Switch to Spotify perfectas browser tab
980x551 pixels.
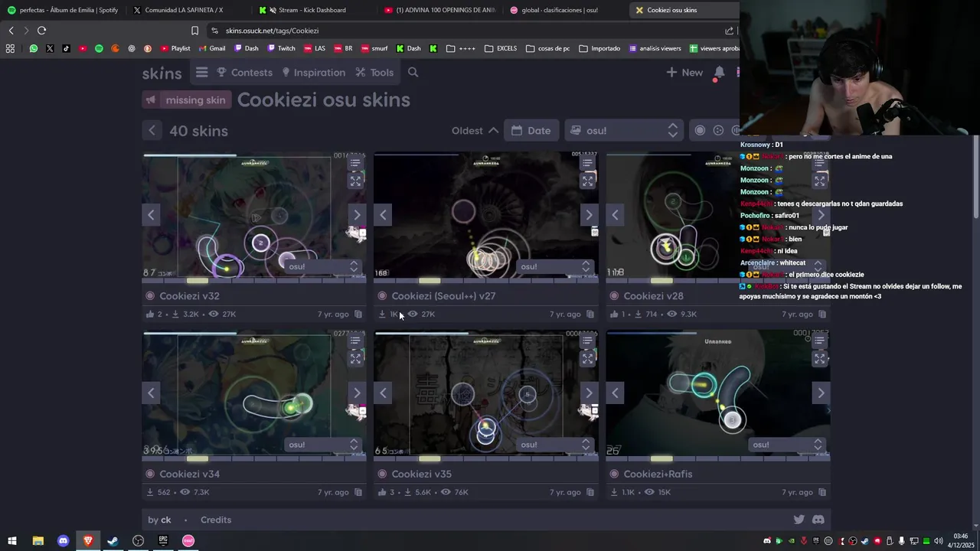pyautogui.click(x=63, y=10)
